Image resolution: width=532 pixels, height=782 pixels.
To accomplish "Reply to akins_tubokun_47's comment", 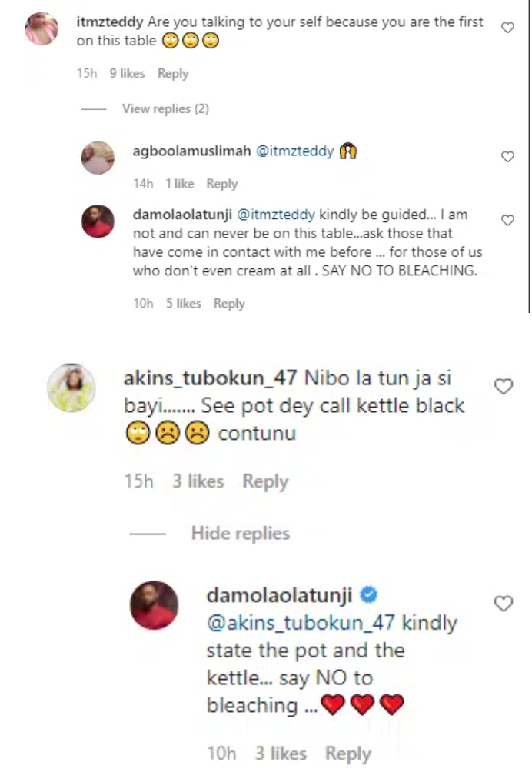I will click(265, 481).
